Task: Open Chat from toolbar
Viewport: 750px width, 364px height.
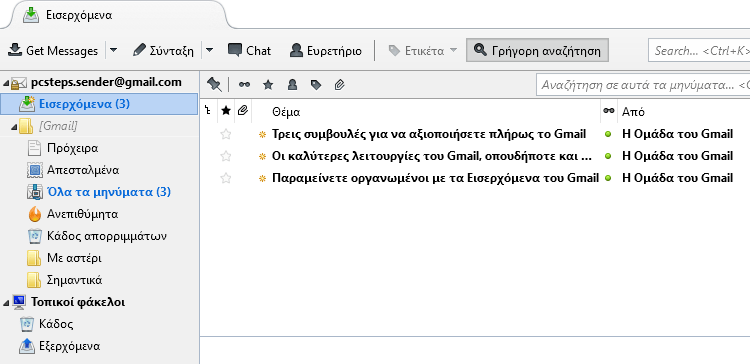Action: pos(249,51)
